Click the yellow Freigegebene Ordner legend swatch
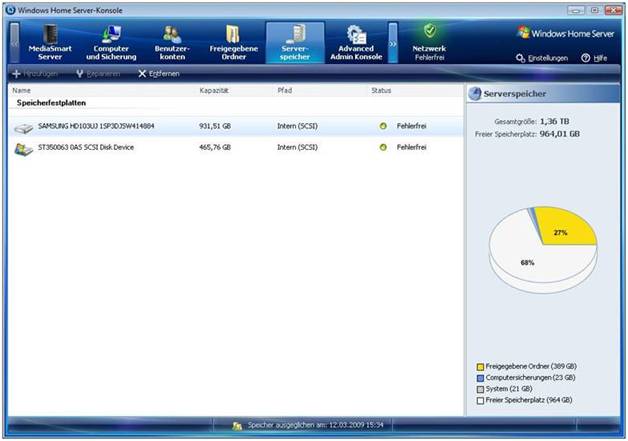This screenshot has width=628, height=441. (x=480, y=367)
